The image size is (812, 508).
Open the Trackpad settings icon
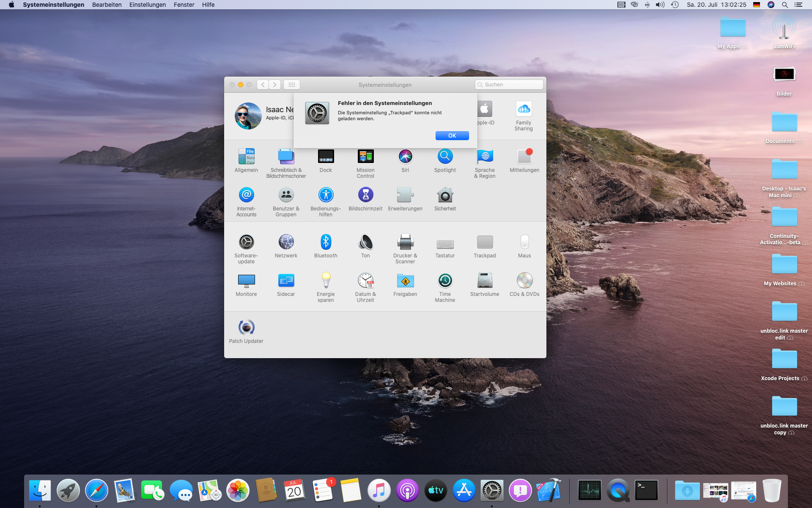(485, 243)
